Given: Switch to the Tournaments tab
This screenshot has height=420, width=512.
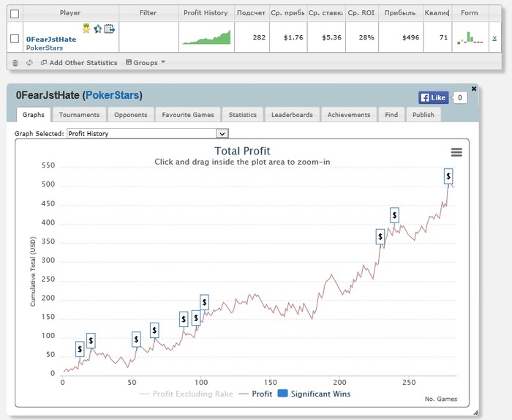Looking at the screenshot, I should click(x=79, y=115).
